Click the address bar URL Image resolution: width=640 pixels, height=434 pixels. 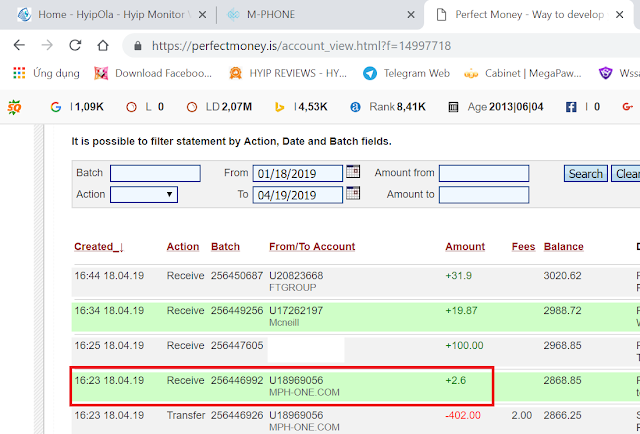point(301,46)
